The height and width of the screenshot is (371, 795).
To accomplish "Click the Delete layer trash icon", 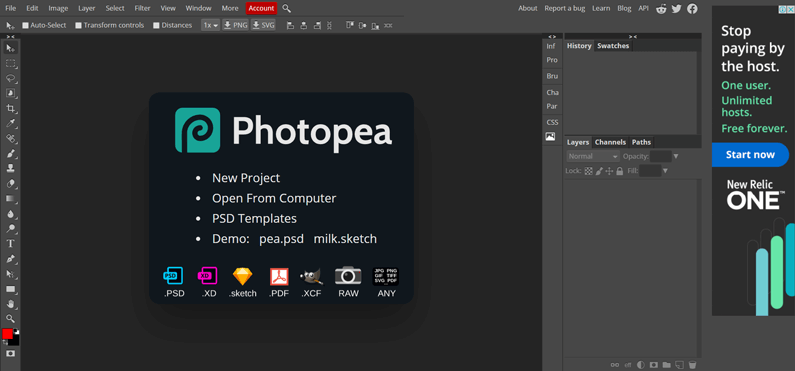I will click(693, 364).
